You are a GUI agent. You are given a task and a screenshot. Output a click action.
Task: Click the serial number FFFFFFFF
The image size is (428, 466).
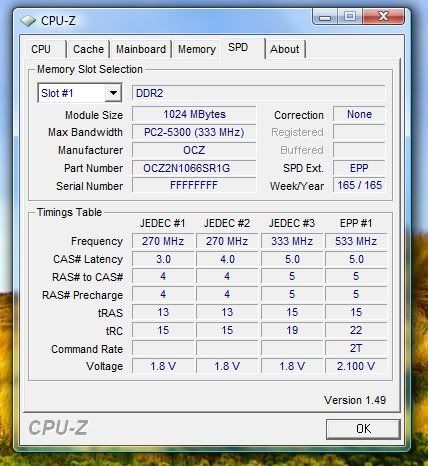pyautogui.click(x=194, y=185)
